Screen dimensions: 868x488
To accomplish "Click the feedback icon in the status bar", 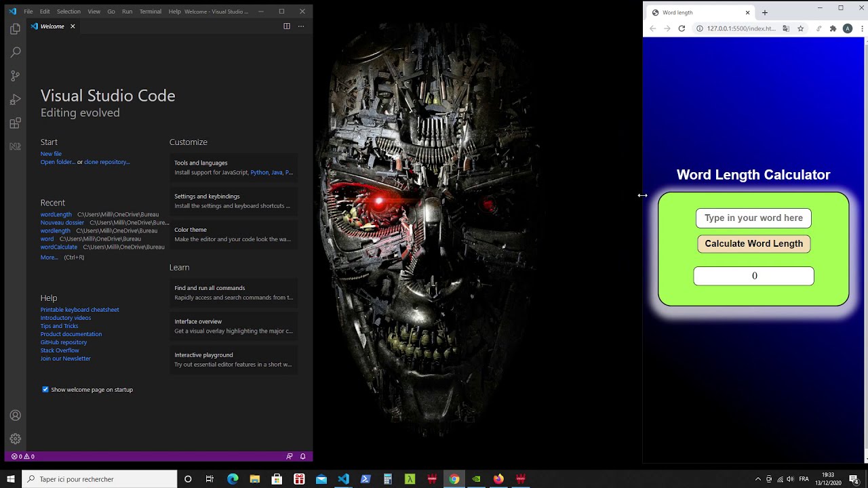I will tap(290, 457).
